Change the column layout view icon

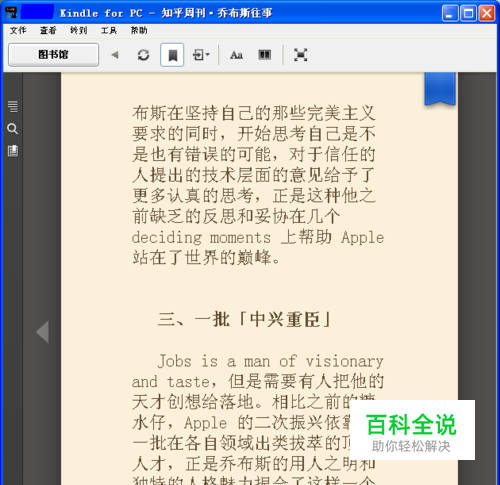265,55
